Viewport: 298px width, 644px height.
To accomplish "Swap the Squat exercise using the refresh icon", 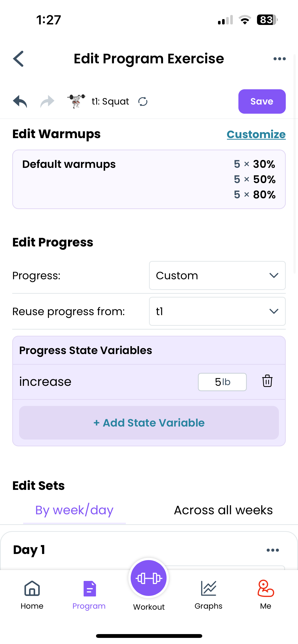I will click(143, 101).
